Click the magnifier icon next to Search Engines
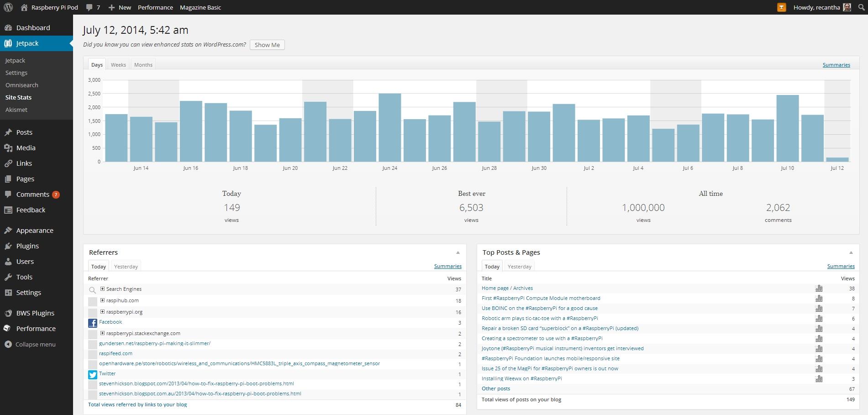 pos(93,289)
